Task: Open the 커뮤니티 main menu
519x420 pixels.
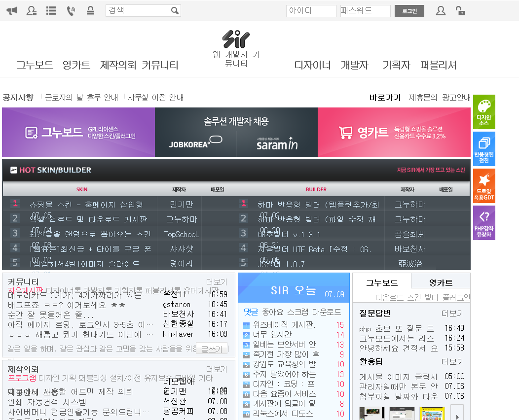Action: tap(160, 65)
